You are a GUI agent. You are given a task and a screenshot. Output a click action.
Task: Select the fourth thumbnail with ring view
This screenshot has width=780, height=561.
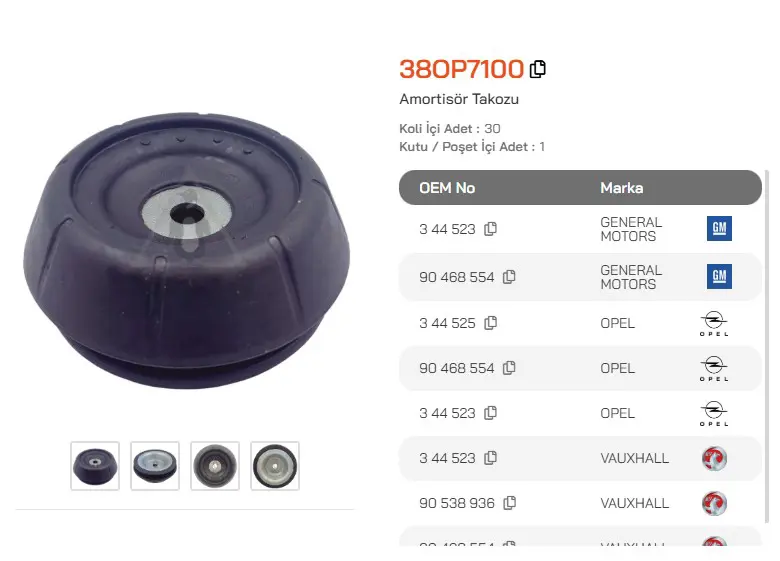click(x=275, y=466)
